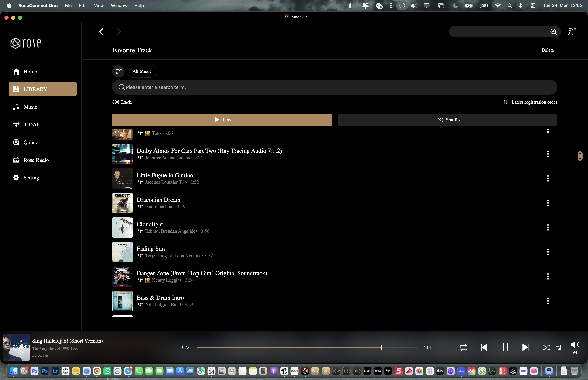The image size is (588, 380).
Task: Open Rose Radio in the sidebar
Action: tap(36, 160)
